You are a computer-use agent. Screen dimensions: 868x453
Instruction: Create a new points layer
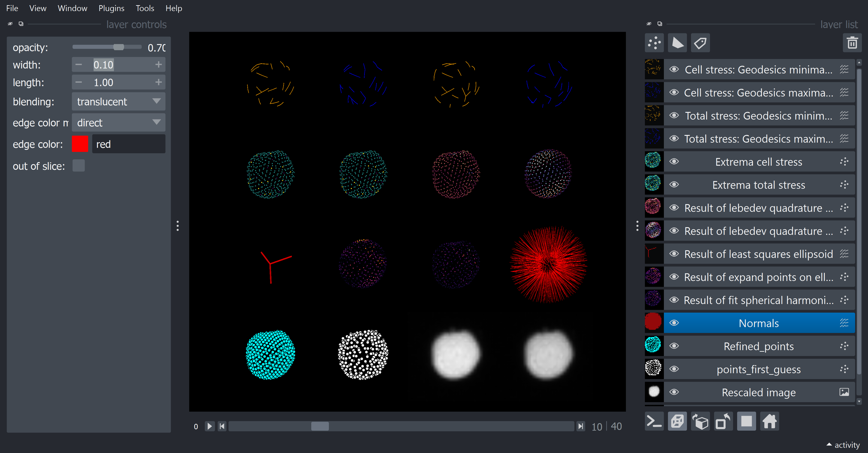point(654,43)
